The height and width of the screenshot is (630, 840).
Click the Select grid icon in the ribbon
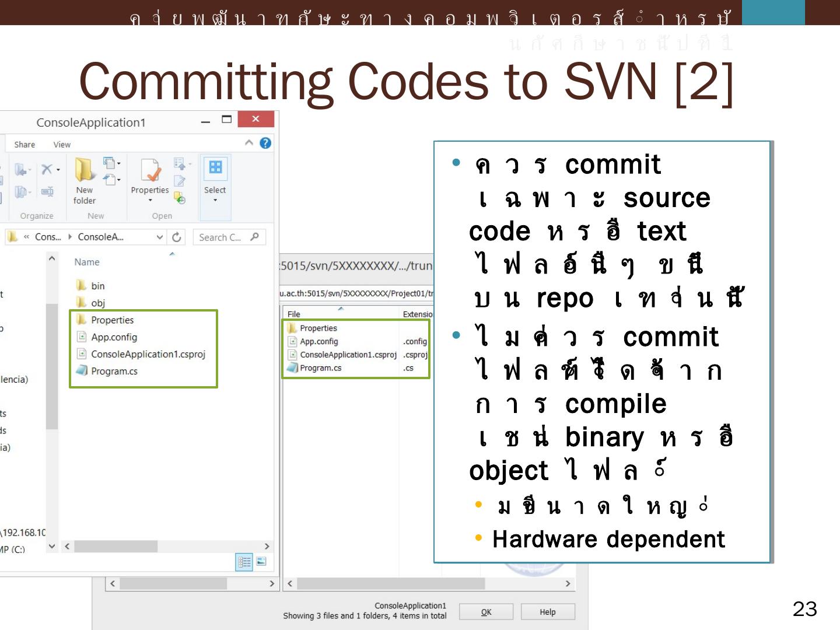click(x=215, y=167)
